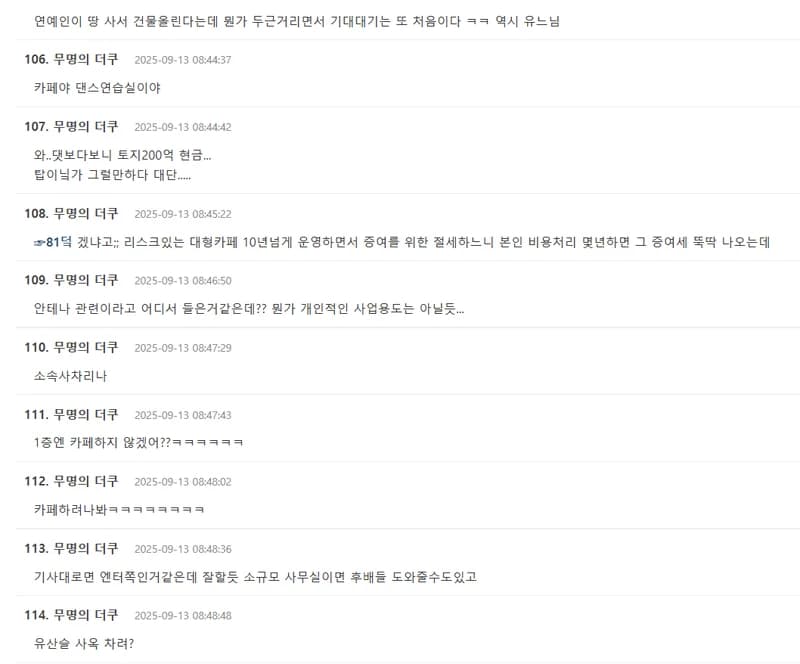Select comment 111 author name
The width and height of the screenshot is (800, 664).
(86, 414)
